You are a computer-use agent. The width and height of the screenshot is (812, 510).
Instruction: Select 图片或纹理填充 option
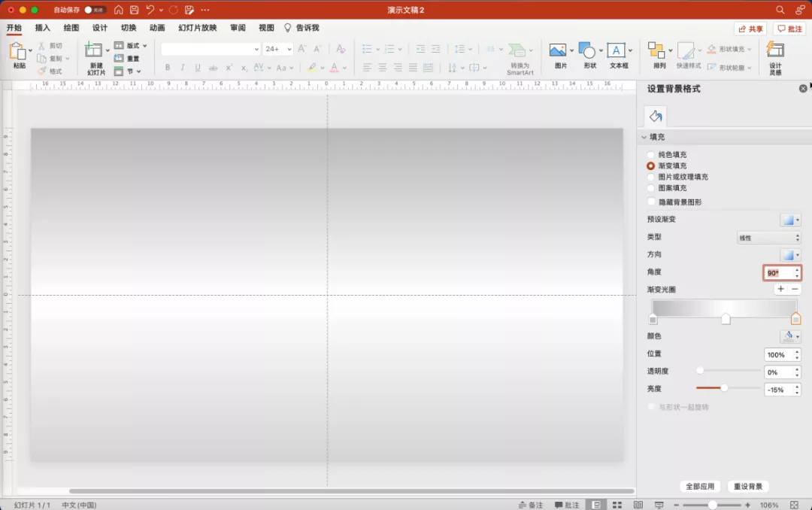click(651, 177)
